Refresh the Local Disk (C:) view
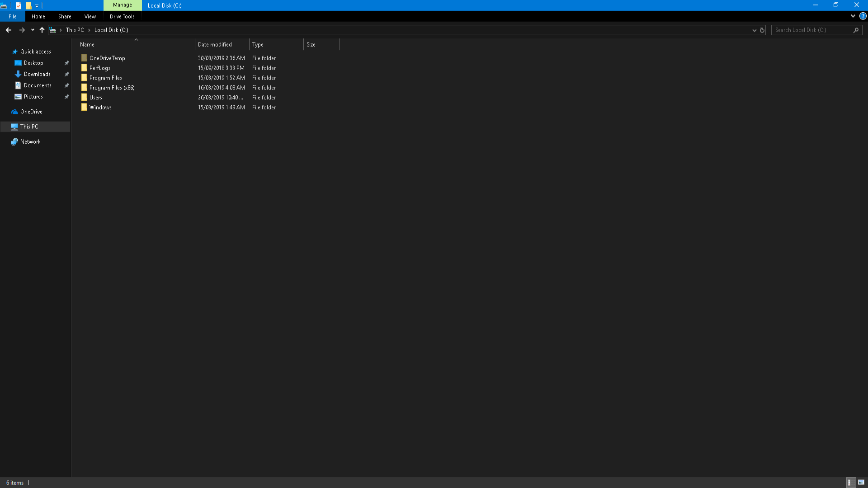868x488 pixels. 762,30
